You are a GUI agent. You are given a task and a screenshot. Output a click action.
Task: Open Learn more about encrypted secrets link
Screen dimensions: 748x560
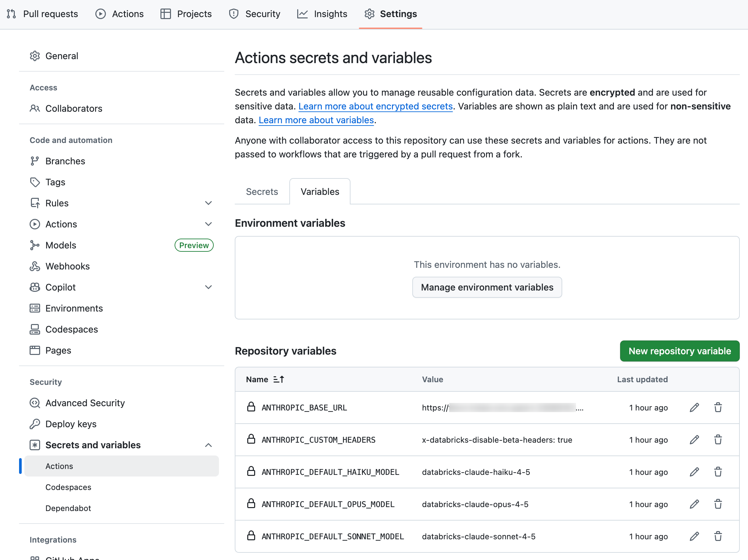pyautogui.click(x=375, y=106)
